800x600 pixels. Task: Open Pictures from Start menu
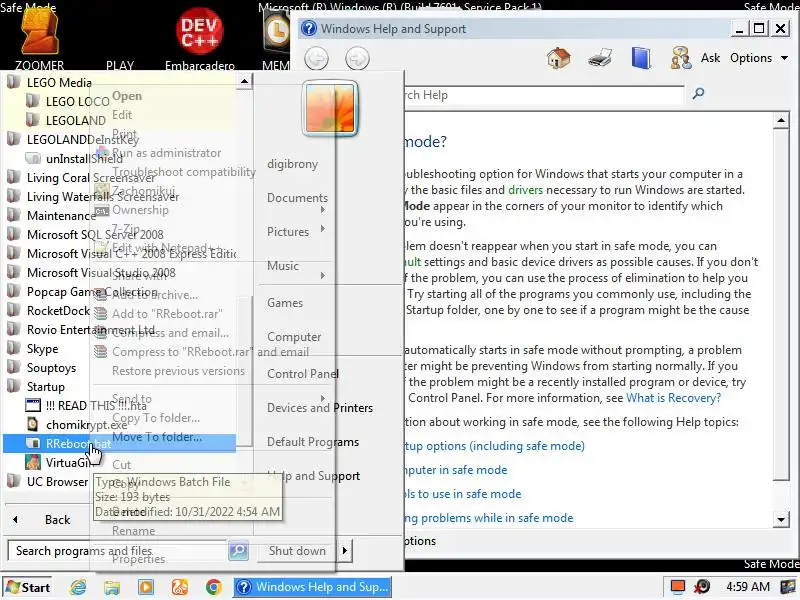click(x=288, y=232)
